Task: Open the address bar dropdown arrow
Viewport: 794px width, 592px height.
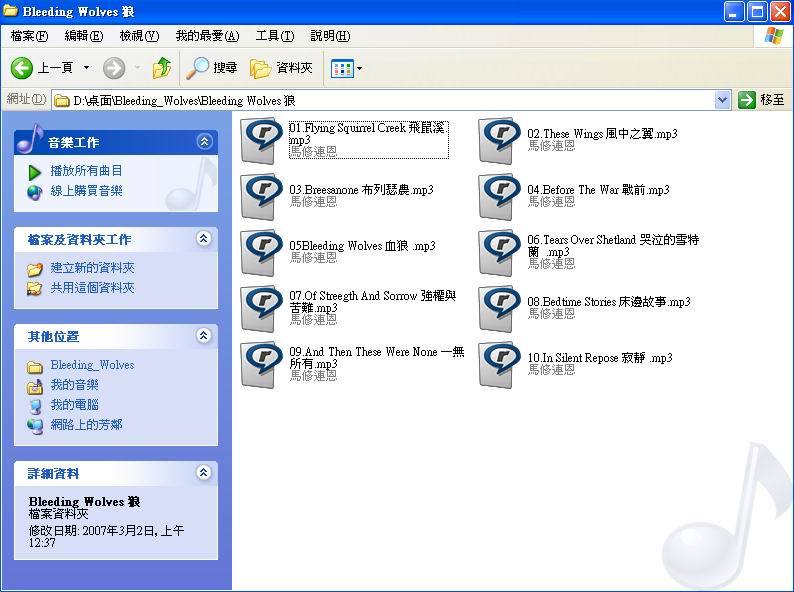Action: [723, 100]
